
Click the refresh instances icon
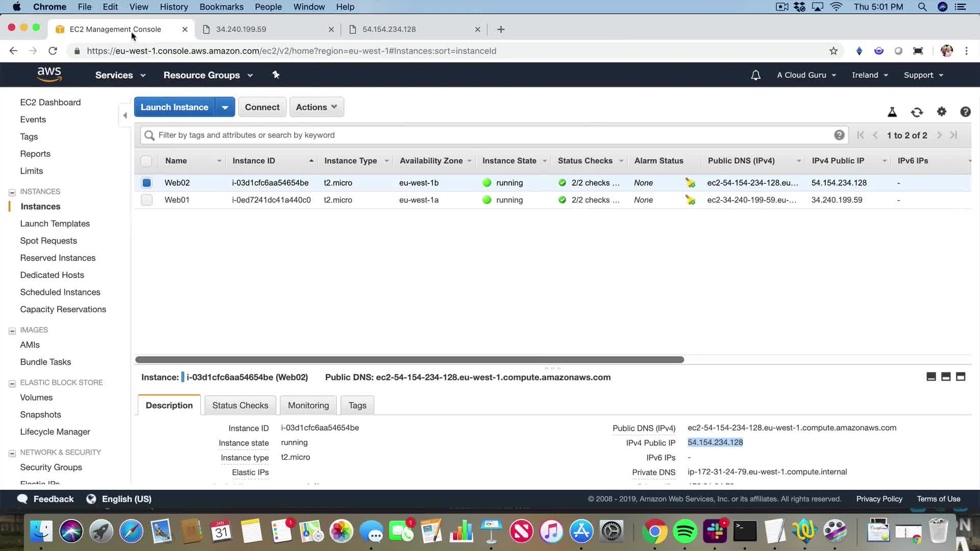pos(917,112)
